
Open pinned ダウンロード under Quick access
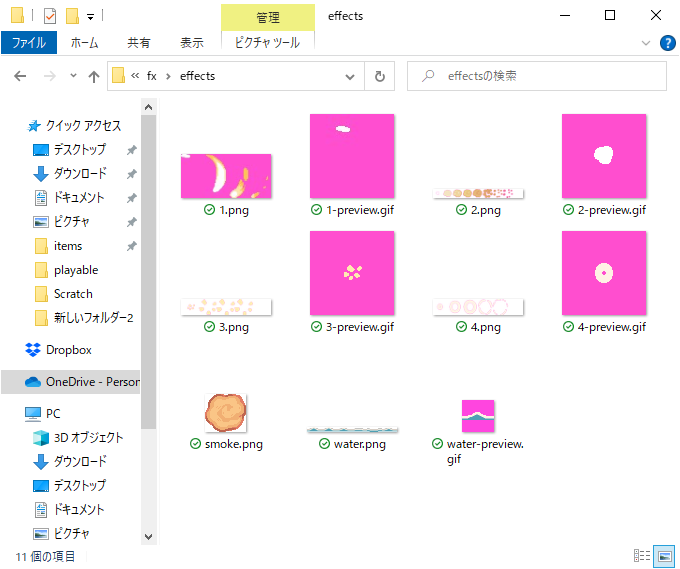[80, 173]
